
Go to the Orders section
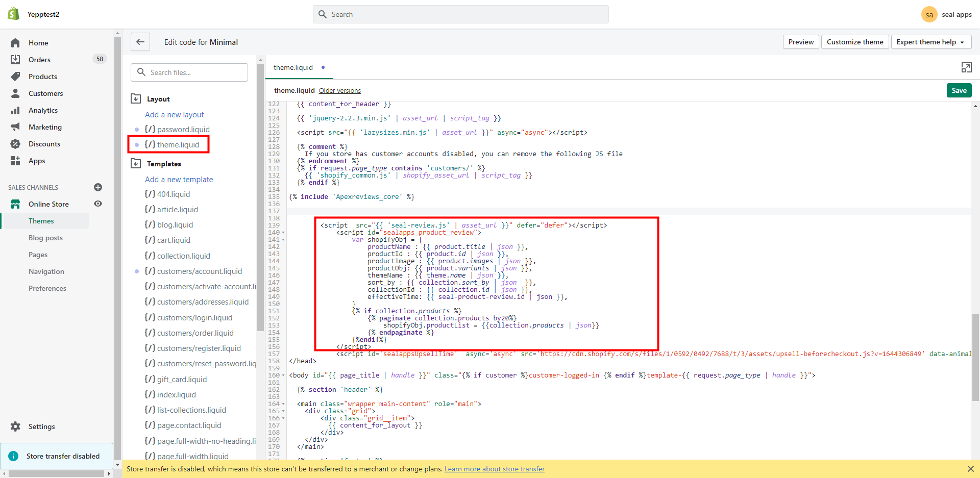pos(39,60)
